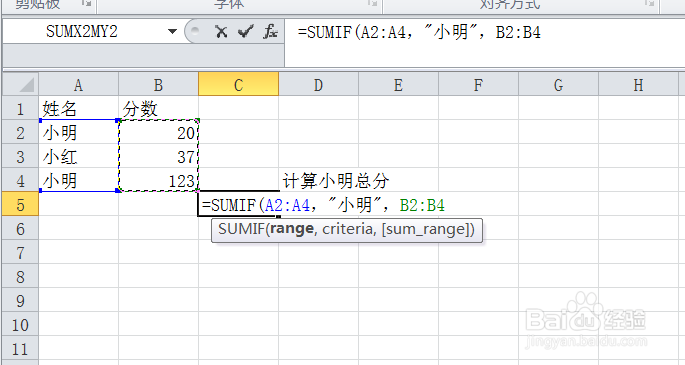Select row 8 header
685x365 pixels.
pyautogui.click(x=21, y=276)
